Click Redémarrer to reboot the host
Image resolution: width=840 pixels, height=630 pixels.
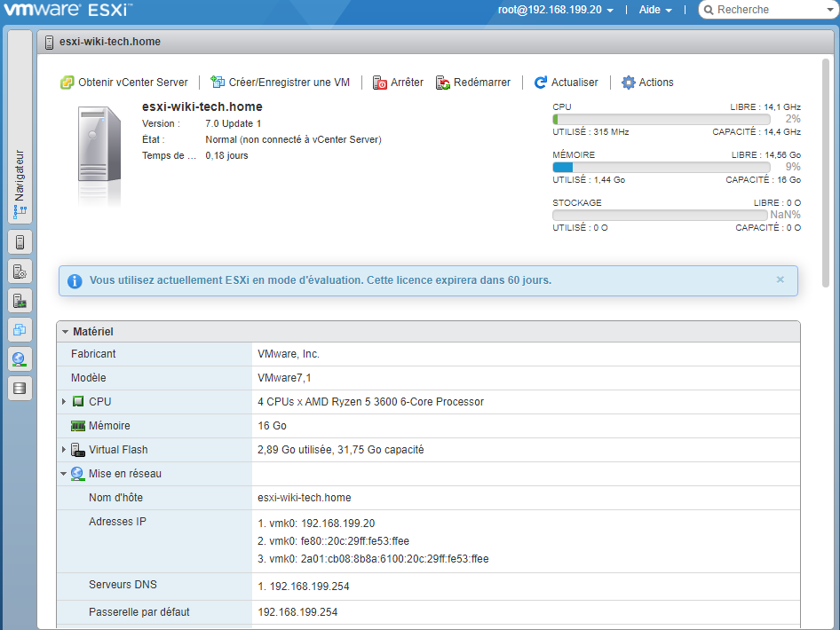pos(473,83)
